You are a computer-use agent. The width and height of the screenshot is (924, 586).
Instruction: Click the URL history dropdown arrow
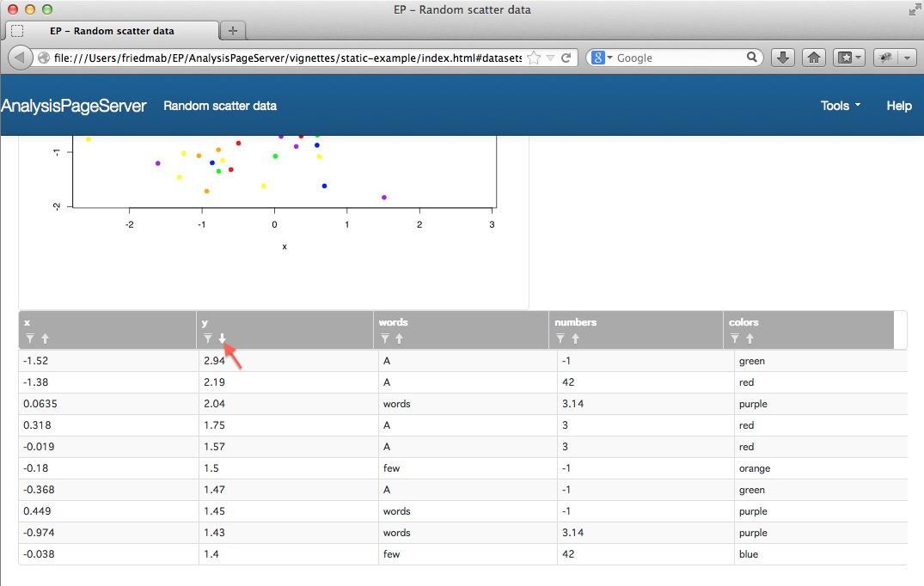(x=550, y=58)
